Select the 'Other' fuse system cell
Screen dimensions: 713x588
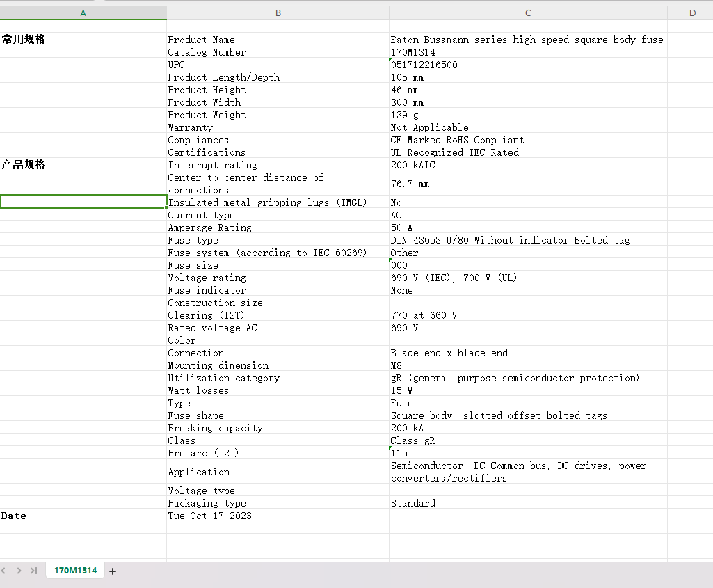(x=528, y=253)
